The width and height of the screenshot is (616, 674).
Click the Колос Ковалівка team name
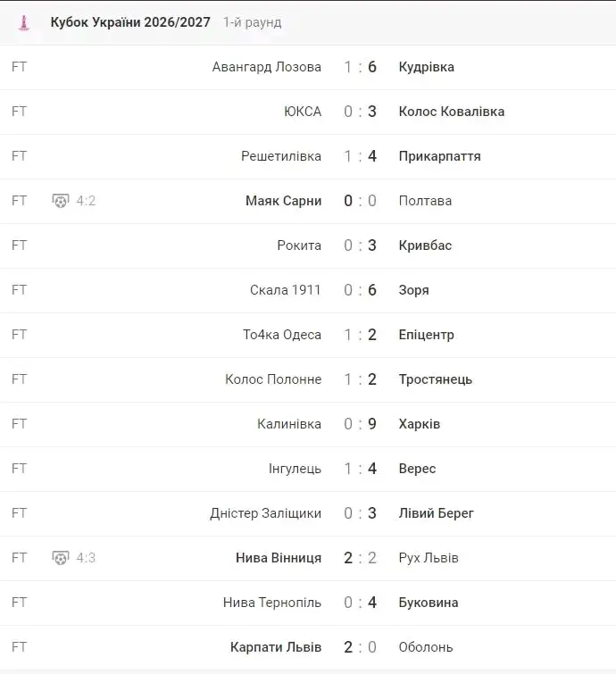coord(452,112)
